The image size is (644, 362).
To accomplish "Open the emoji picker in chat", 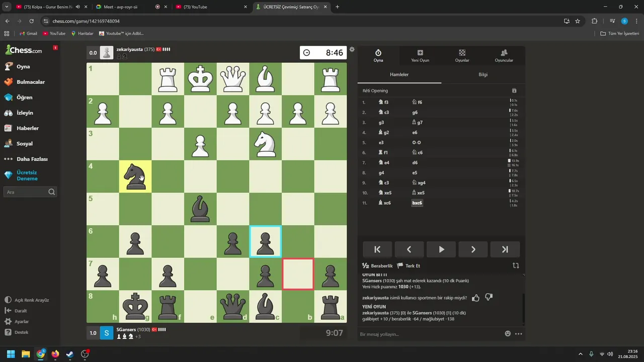I will tap(508, 334).
